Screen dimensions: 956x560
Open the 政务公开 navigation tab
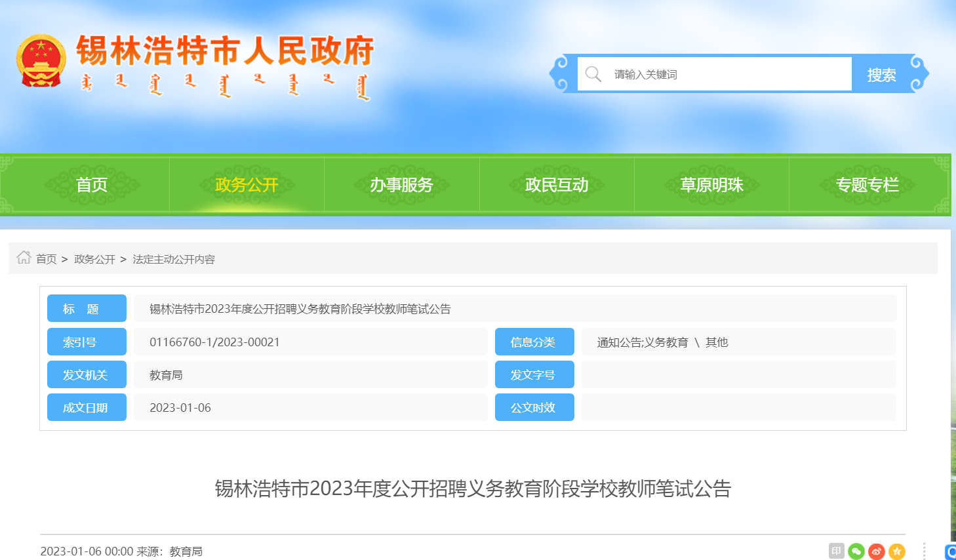pyautogui.click(x=247, y=185)
